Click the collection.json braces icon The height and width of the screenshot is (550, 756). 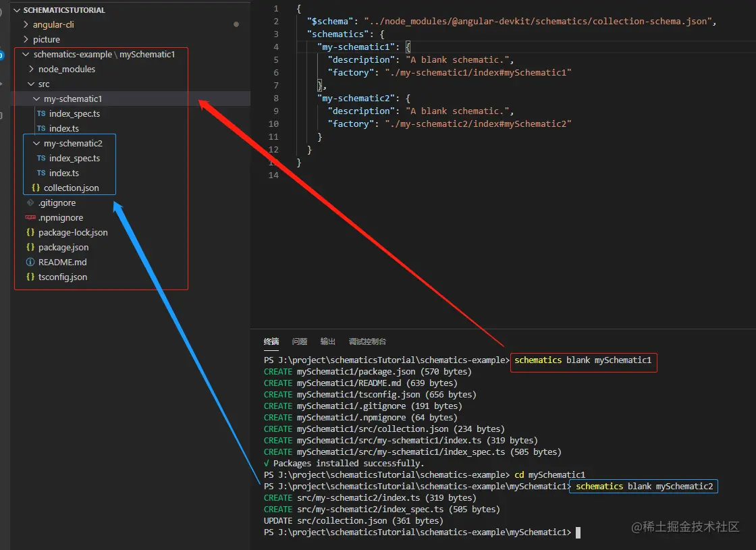tap(36, 188)
